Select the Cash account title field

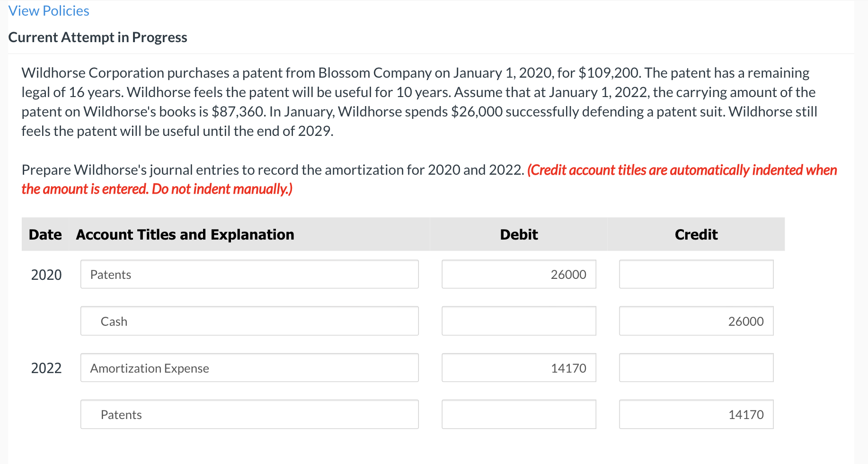[x=249, y=321]
